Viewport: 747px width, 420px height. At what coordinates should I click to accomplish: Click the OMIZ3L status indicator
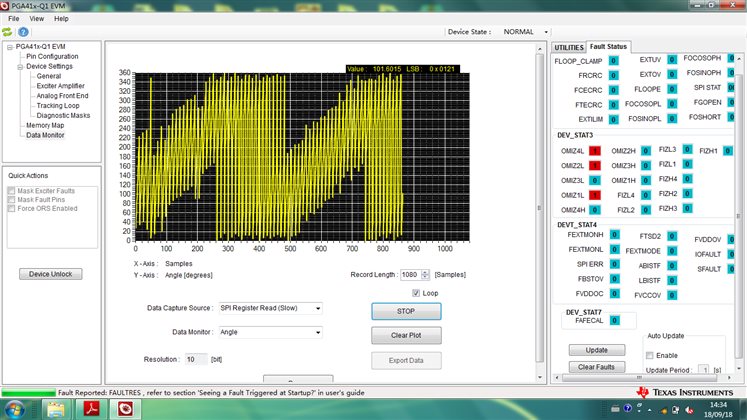click(595, 180)
